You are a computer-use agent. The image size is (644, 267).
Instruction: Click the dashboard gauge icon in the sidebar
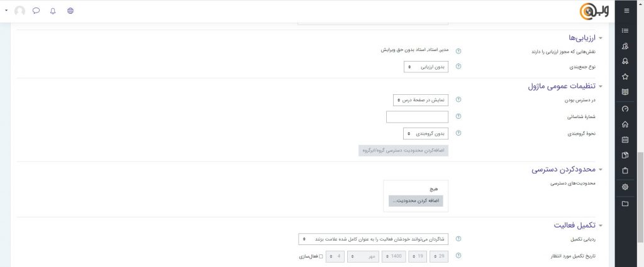625,109
